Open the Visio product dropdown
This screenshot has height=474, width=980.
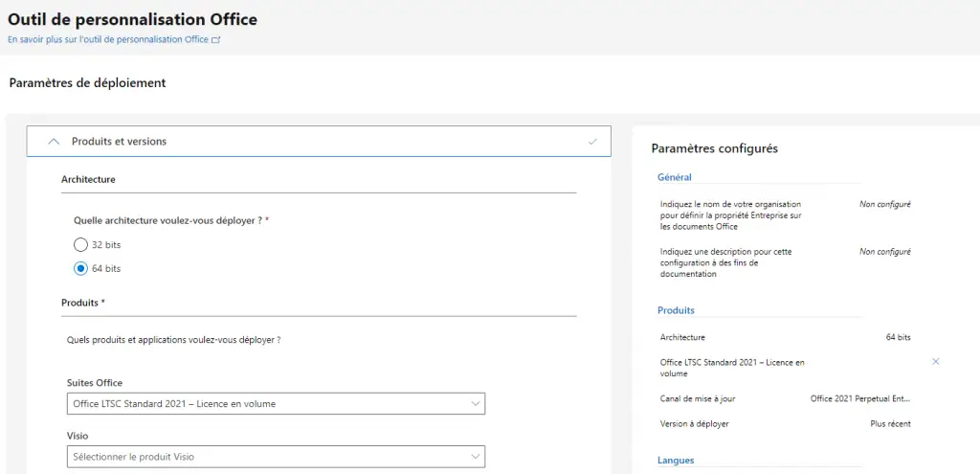click(276, 457)
